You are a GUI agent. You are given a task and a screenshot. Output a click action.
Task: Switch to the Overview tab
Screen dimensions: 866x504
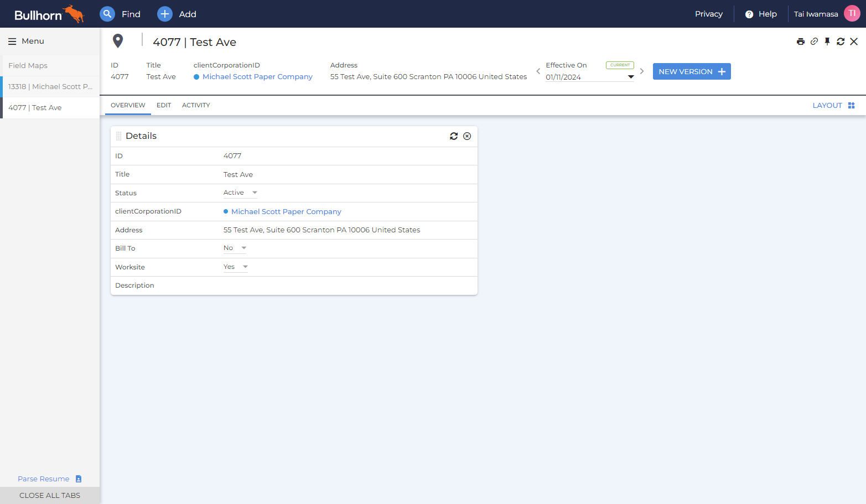coord(128,106)
